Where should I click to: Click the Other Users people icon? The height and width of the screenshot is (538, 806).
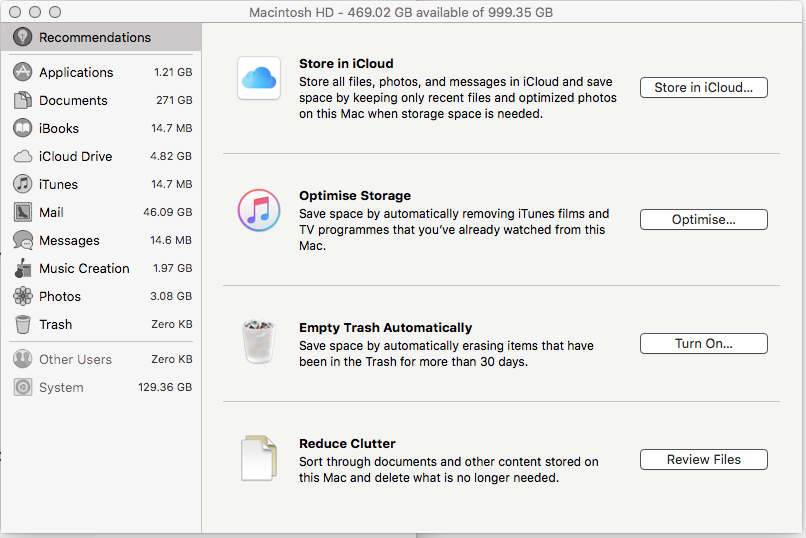[x=23, y=359]
